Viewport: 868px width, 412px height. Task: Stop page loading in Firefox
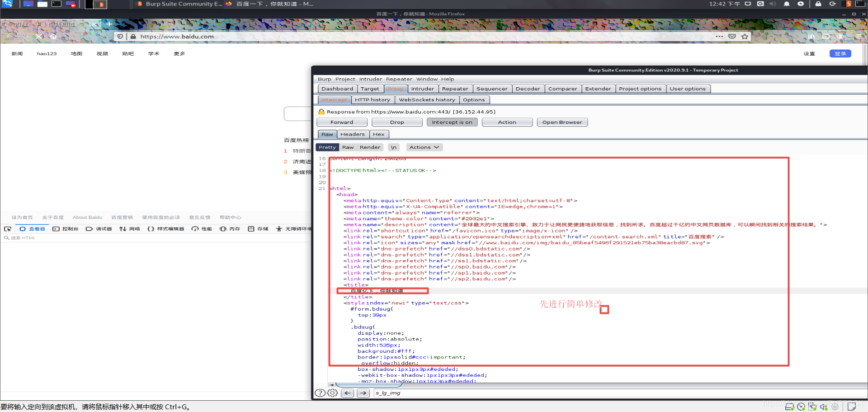(39, 37)
